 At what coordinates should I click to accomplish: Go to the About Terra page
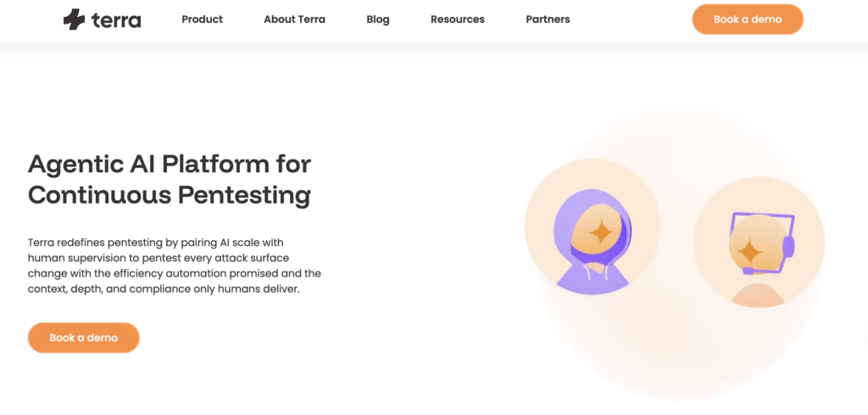coord(294,20)
